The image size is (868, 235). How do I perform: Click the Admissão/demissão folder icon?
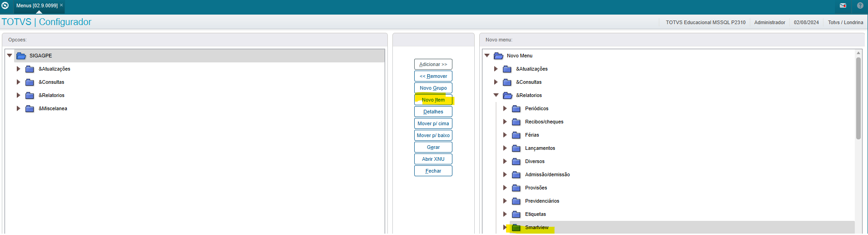click(517, 174)
